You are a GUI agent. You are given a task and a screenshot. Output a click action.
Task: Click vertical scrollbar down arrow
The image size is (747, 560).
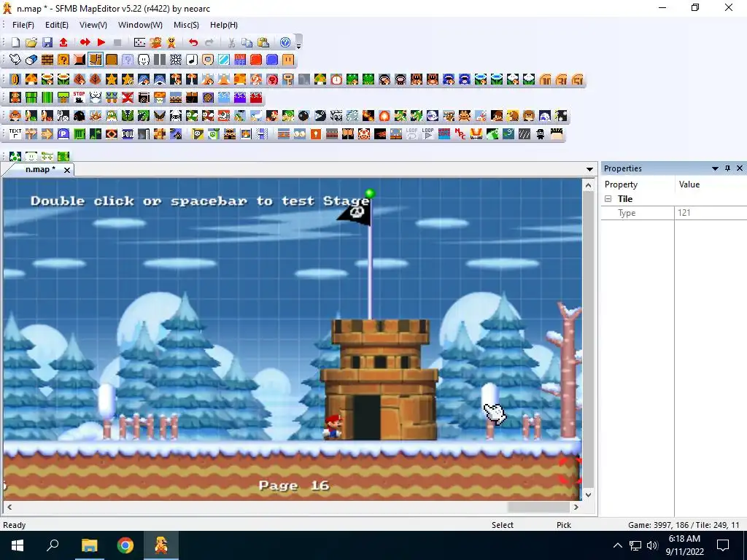588,495
